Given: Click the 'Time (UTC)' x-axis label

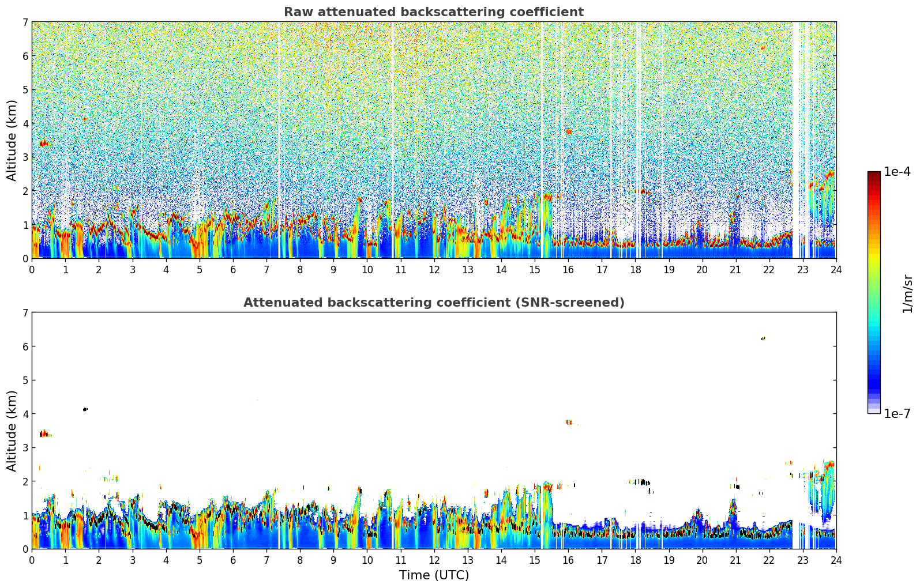Looking at the screenshot, I should pos(434,575).
